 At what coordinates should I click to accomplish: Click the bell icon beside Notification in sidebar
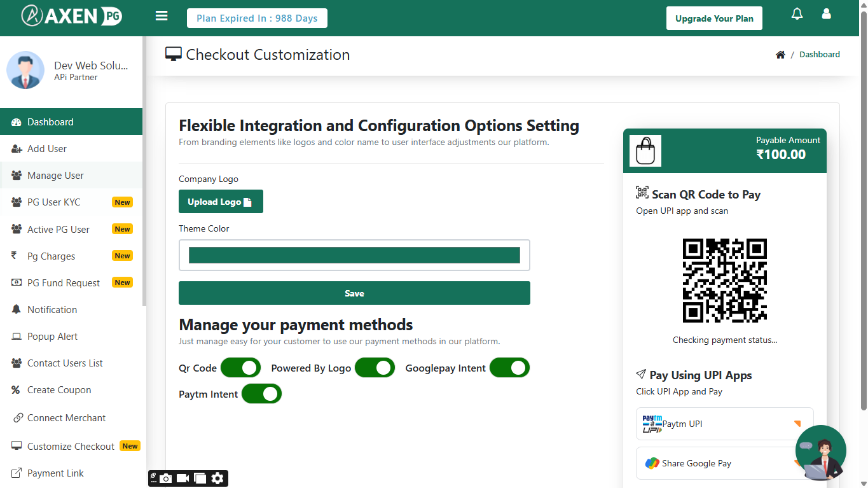coord(17,309)
